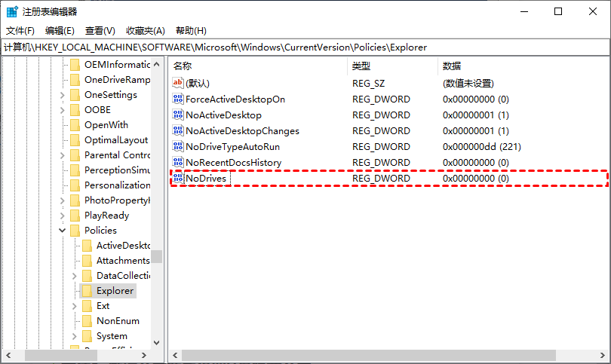Screen dimensions: 611x364
Task: Click the (数值未设置) data cell
Action: (x=468, y=84)
